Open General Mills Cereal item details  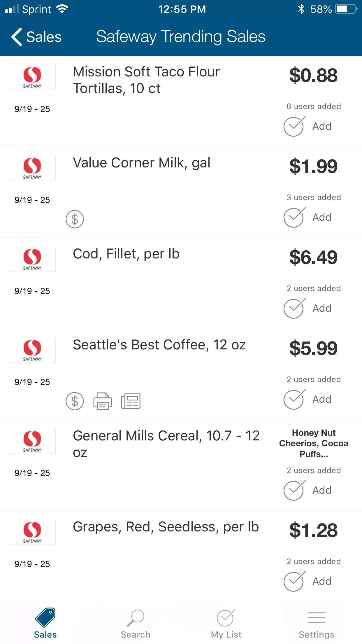tap(166, 444)
